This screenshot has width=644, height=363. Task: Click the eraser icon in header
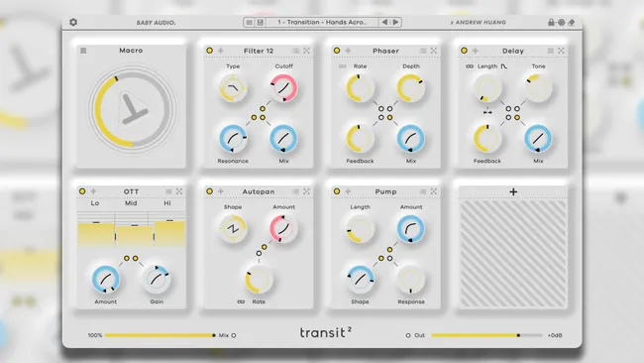pos(572,23)
